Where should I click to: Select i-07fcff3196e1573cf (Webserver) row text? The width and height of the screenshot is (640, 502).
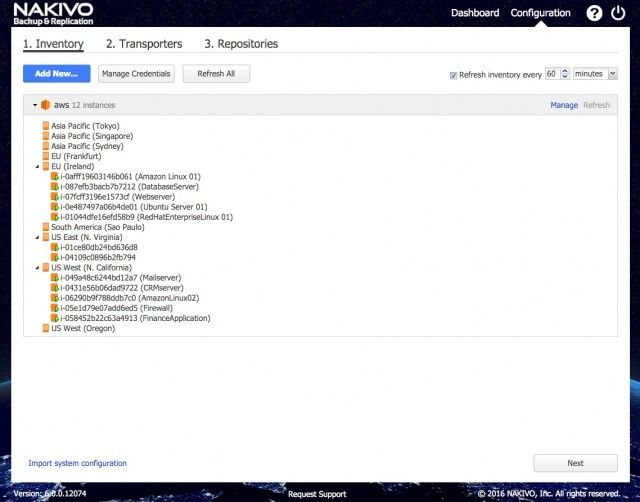coord(118,197)
